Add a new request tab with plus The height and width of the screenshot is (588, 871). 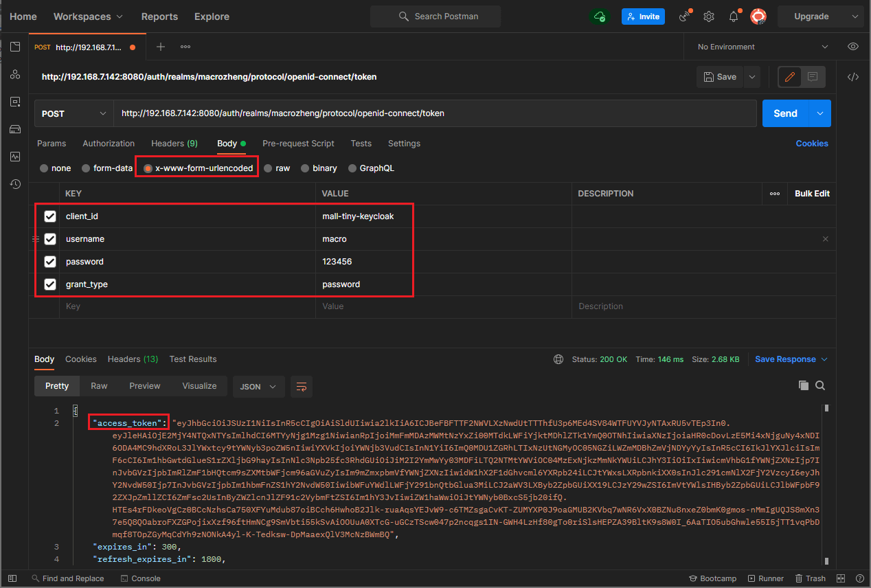click(x=161, y=47)
